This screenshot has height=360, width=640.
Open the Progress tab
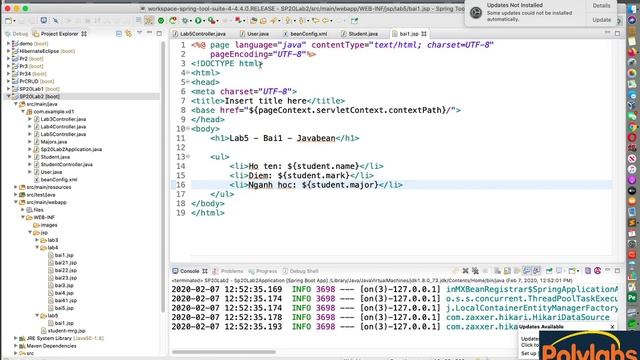click(262, 271)
